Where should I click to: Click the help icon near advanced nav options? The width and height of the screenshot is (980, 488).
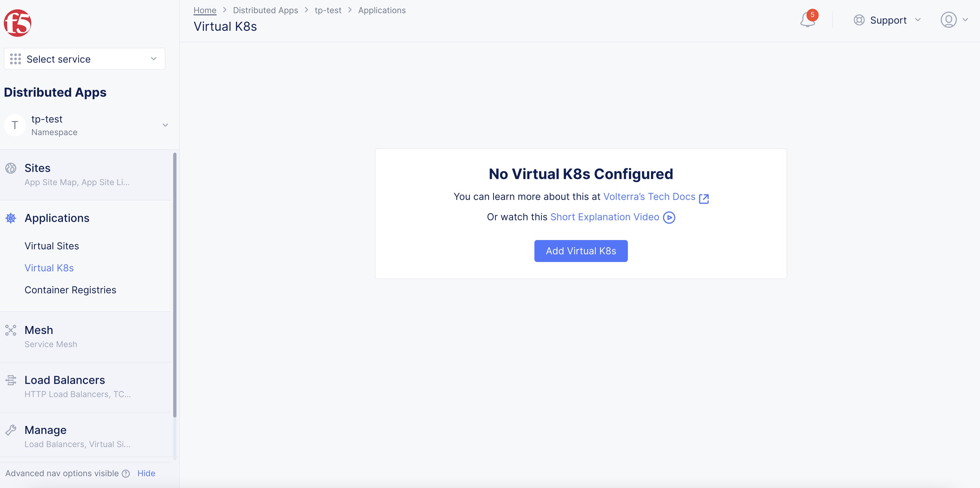click(x=126, y=473)
